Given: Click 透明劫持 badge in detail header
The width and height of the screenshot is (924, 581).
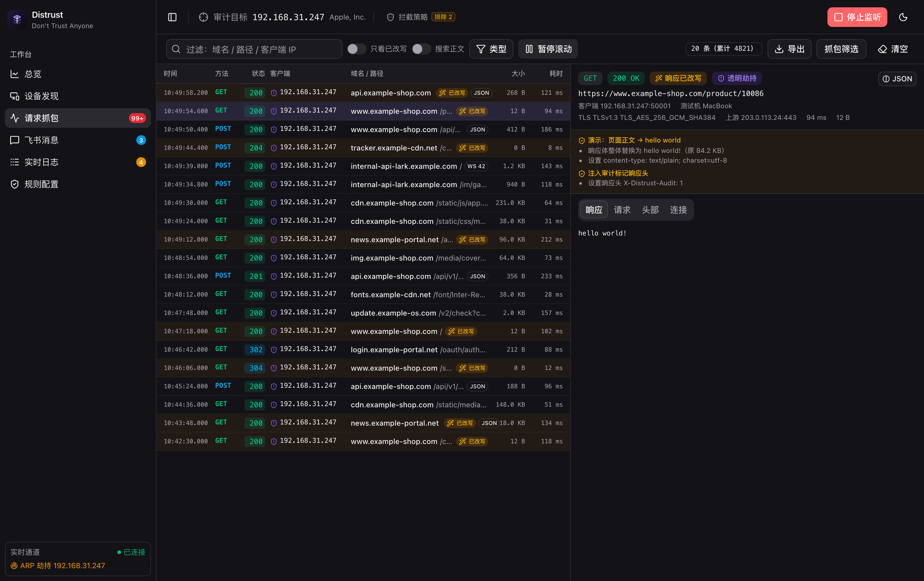Looking at the screenshot, I should click(x=737, y=78).
